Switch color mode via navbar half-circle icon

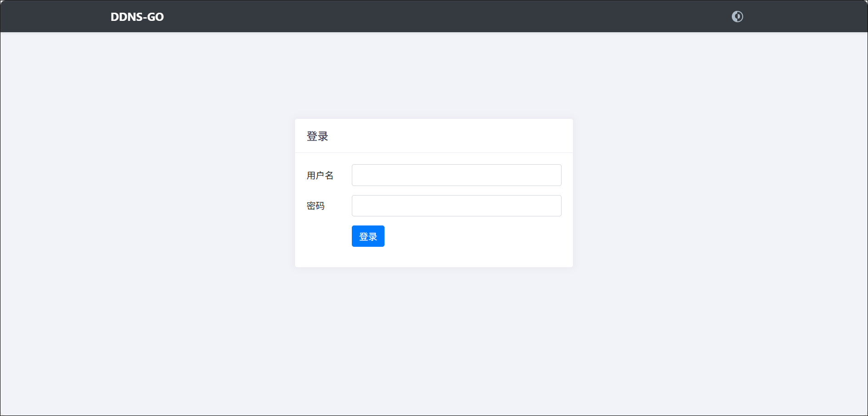pyautogui.click(x=737, y=17)
